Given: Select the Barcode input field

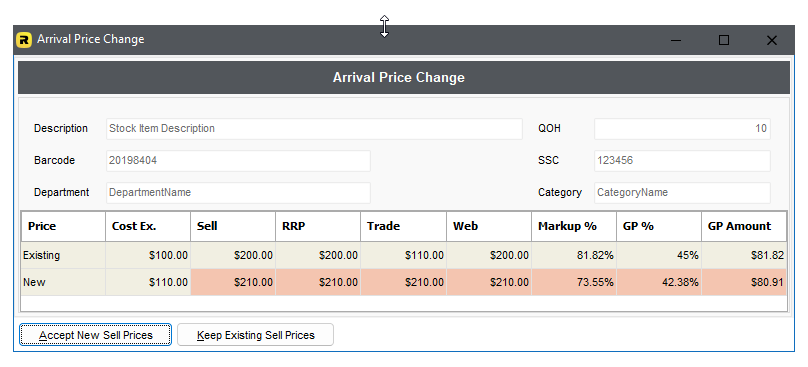Looking at the screenshot, I should pyautogui.click(x=238, y=160).
